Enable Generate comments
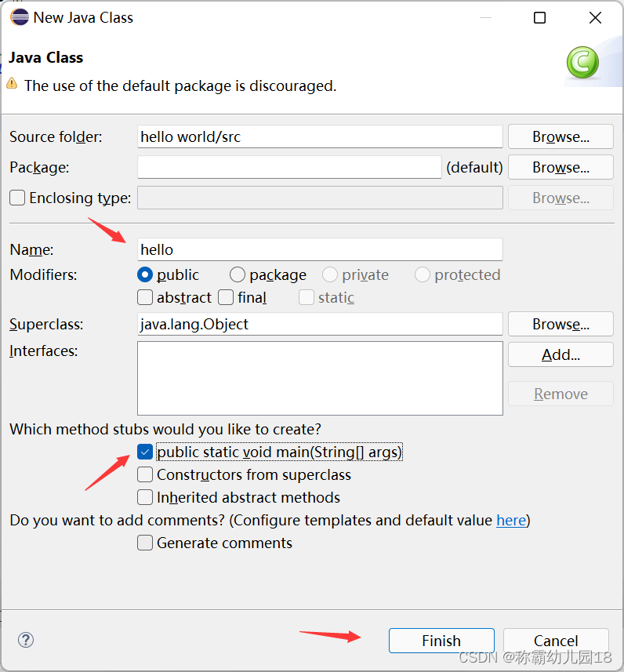 145,543
